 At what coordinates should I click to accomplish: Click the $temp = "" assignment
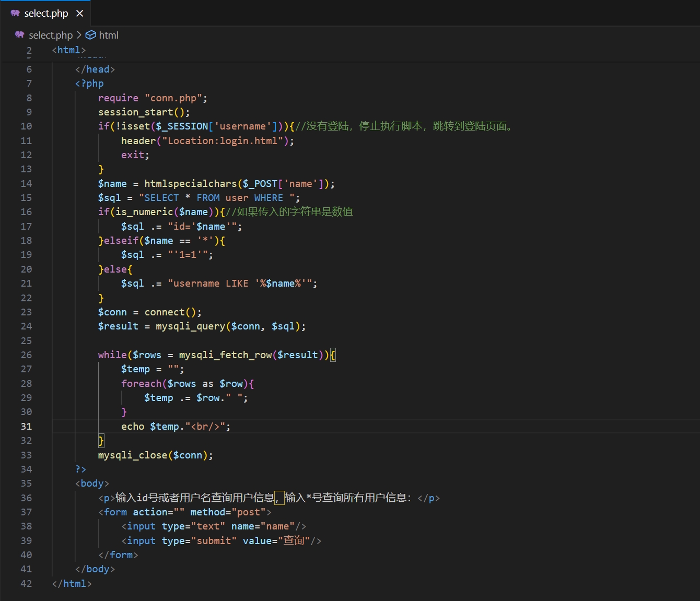point(153,369)
